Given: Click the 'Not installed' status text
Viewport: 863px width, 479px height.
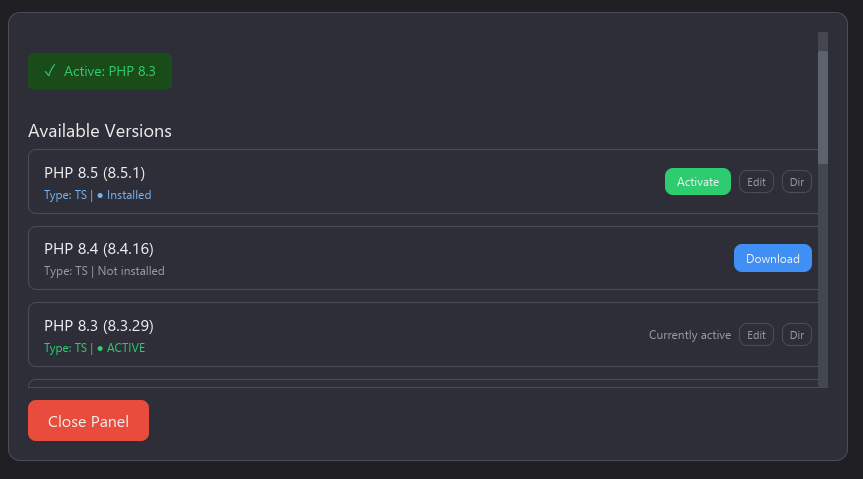Looking at the screenshot, I should point(131,271).
